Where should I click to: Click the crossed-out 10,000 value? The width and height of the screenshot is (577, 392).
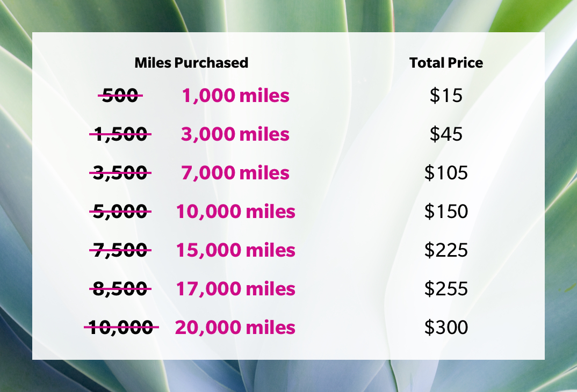coord(121,327)
